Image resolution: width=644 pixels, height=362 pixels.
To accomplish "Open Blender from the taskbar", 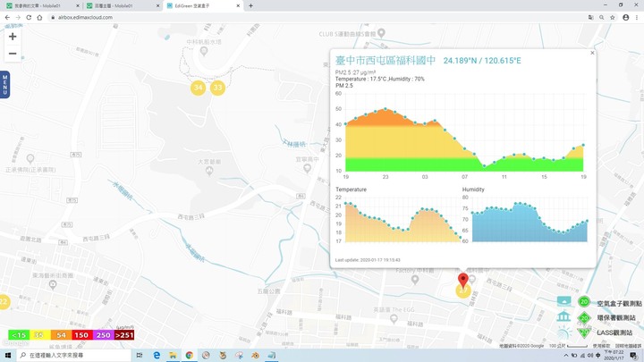I will click(x=255, y=355).
